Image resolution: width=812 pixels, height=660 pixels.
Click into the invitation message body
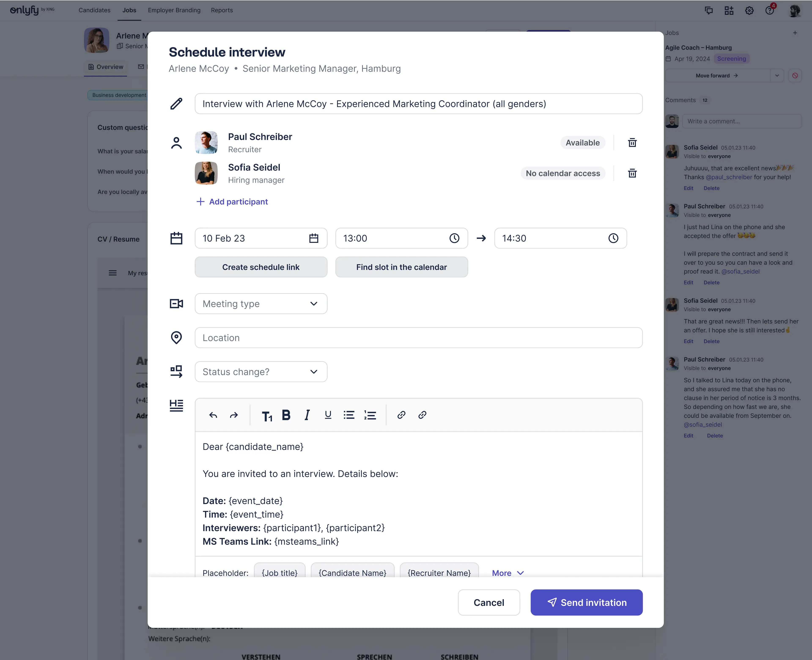(x=419, y=494)
